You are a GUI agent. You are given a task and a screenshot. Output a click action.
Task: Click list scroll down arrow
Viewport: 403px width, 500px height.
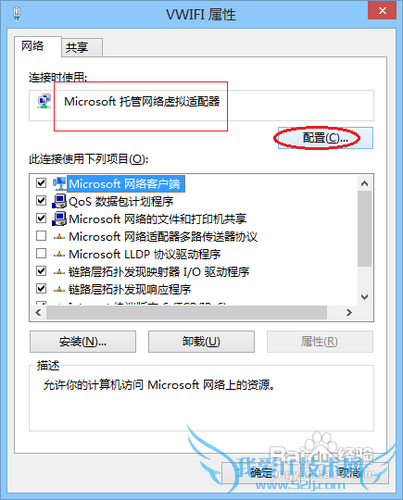pyautogui.click(x=365, y=297)
